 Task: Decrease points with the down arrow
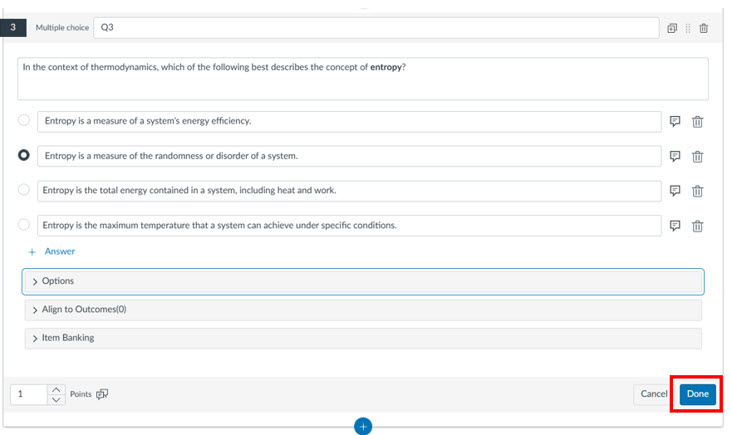(56, 400)
